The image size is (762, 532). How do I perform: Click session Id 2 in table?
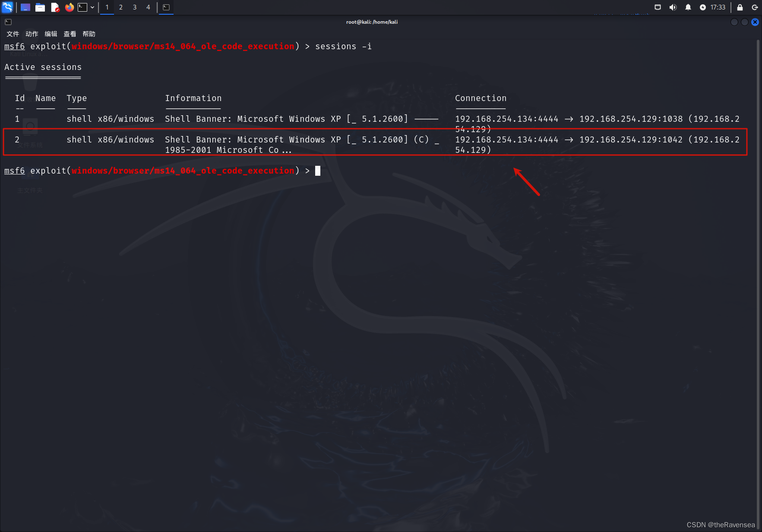[17, 139]
